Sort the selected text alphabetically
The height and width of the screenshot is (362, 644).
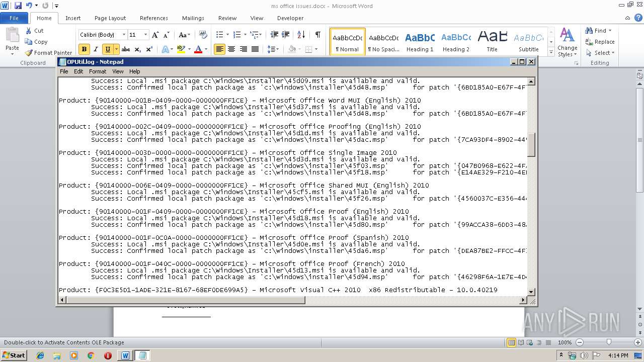coord(301,35)
